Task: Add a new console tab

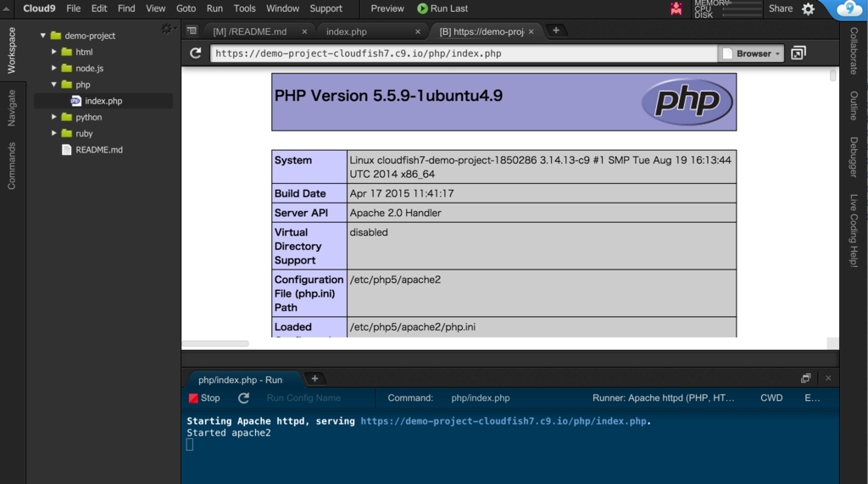Action: point(314,379)
